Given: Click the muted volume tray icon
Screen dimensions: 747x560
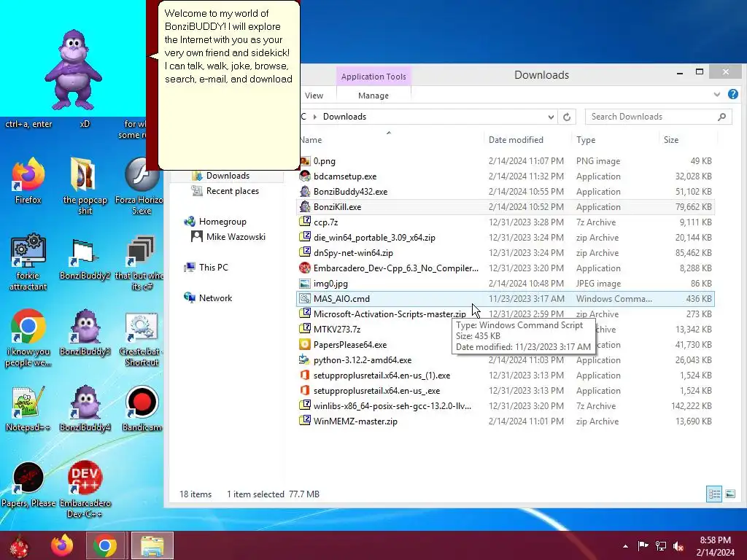Looking at the screenshot, I should tap(678, 546).
